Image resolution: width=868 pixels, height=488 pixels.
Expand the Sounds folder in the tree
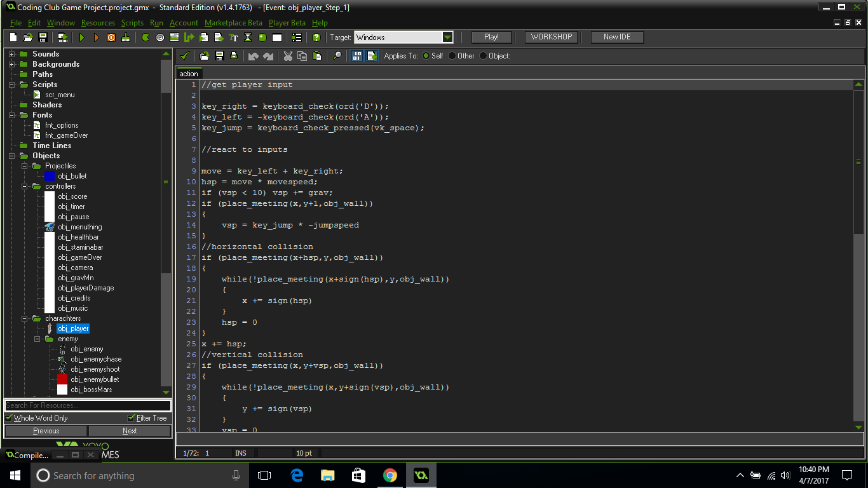[10, 53]
